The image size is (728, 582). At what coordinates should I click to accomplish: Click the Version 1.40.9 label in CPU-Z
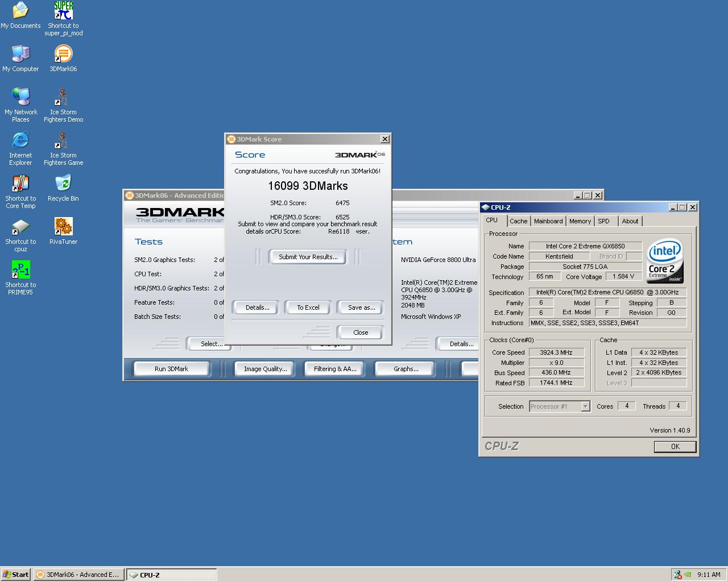click(670, 430)
